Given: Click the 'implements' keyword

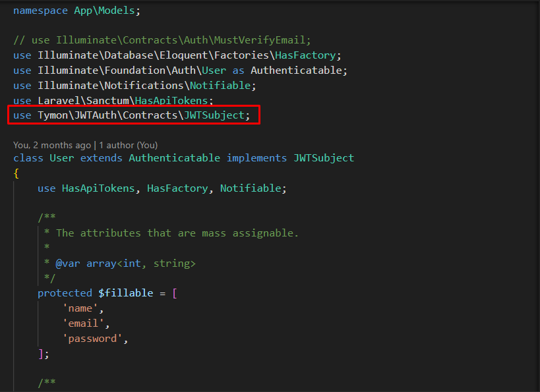Looking at the screenshot, I should click(x=256, y=158).
